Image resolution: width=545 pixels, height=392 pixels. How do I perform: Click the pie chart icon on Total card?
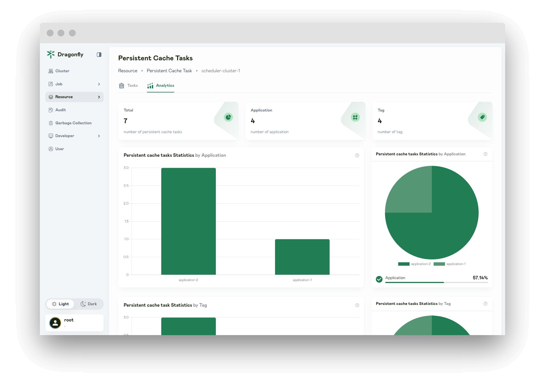[228, 117]
